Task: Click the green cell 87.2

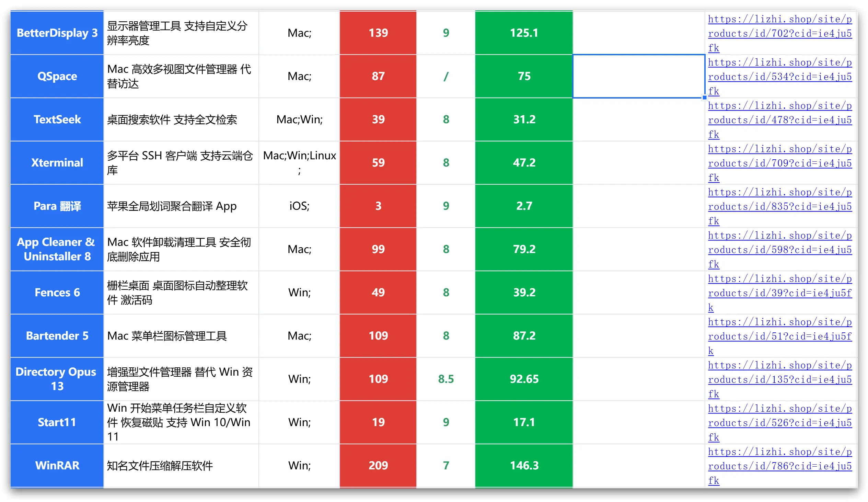Action: 524,335
